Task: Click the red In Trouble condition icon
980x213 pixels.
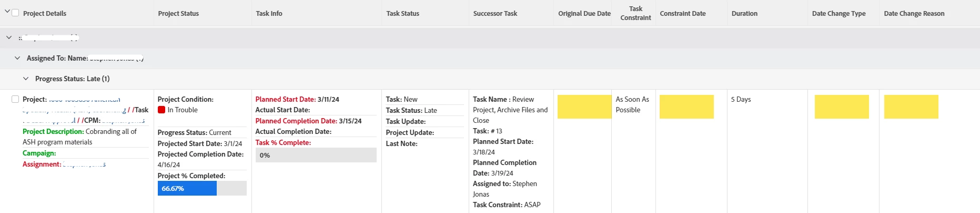Action: coord(161,110)
